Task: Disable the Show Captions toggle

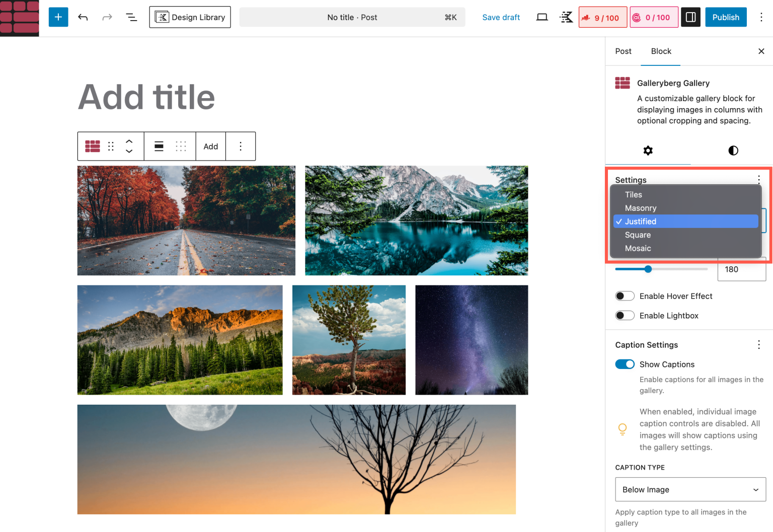Action: pos(625,364)
